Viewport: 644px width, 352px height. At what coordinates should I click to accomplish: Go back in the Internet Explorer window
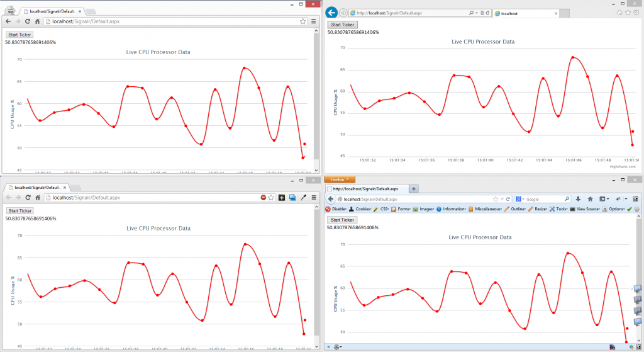pyautogui.click(x=331, y=13)
